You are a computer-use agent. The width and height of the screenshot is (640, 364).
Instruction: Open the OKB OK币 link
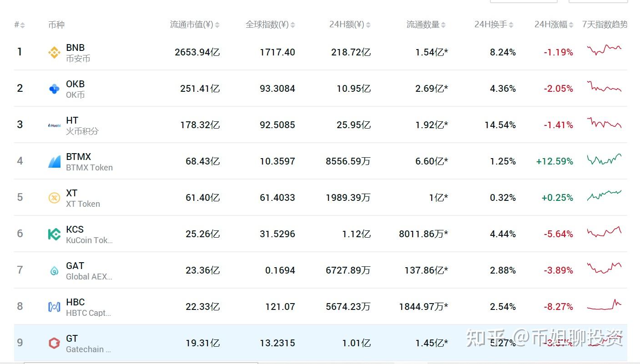point(76,89)
